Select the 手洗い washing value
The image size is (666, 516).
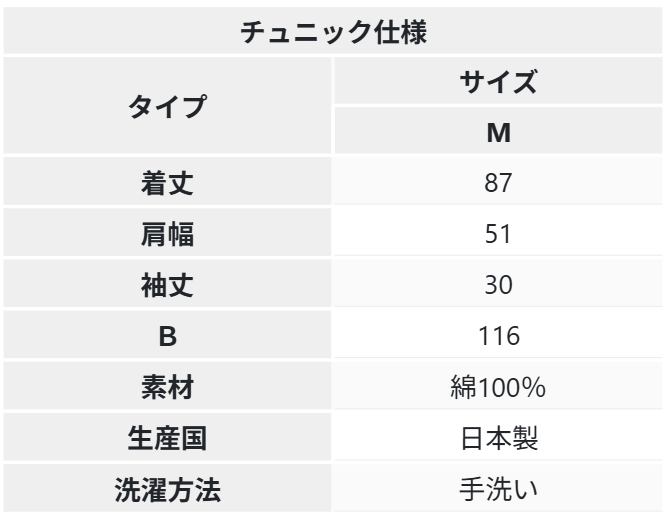click(x=499, y=490)
